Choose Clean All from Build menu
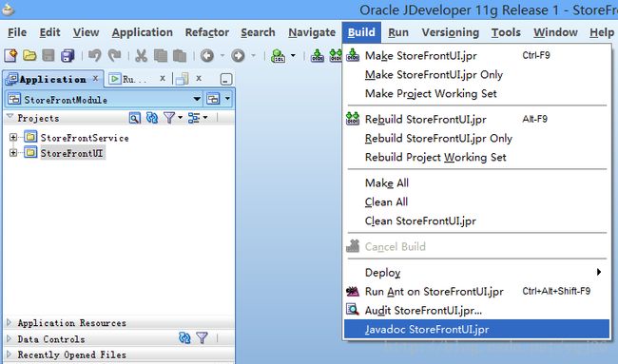Viewport: 618px width, 364px height. pyautogui.click(x=476, y=202)
